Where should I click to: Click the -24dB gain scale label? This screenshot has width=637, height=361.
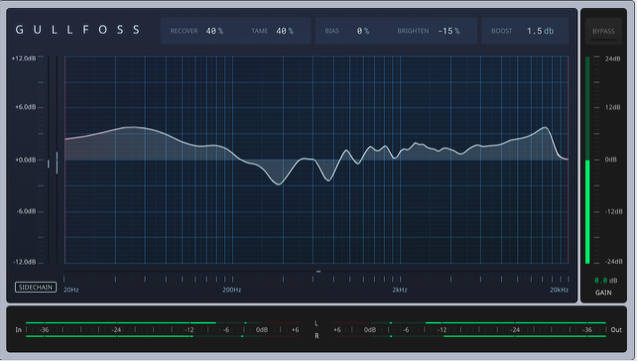[x=613, y=262]
